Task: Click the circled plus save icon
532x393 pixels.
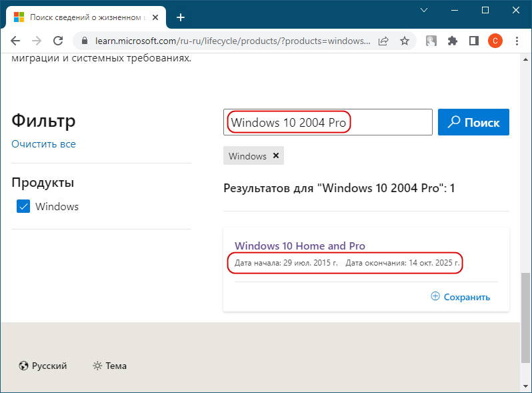Action: [x=435, y=296]
